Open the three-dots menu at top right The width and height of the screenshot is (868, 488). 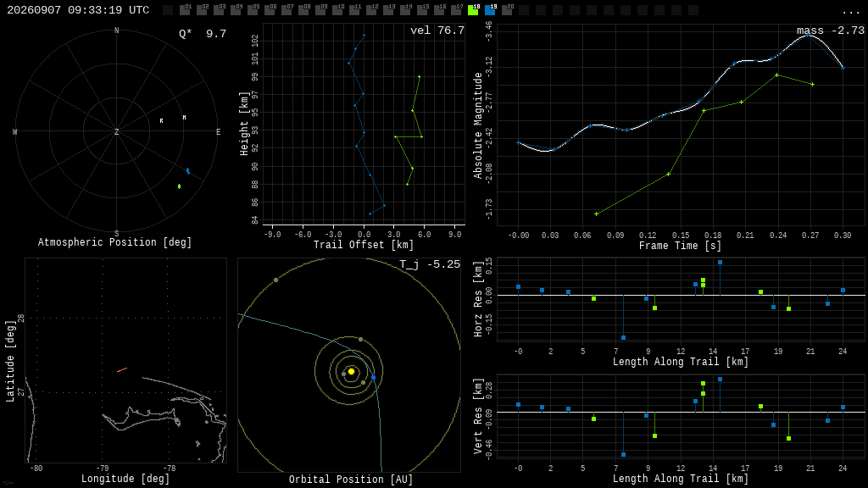(850, 12)
